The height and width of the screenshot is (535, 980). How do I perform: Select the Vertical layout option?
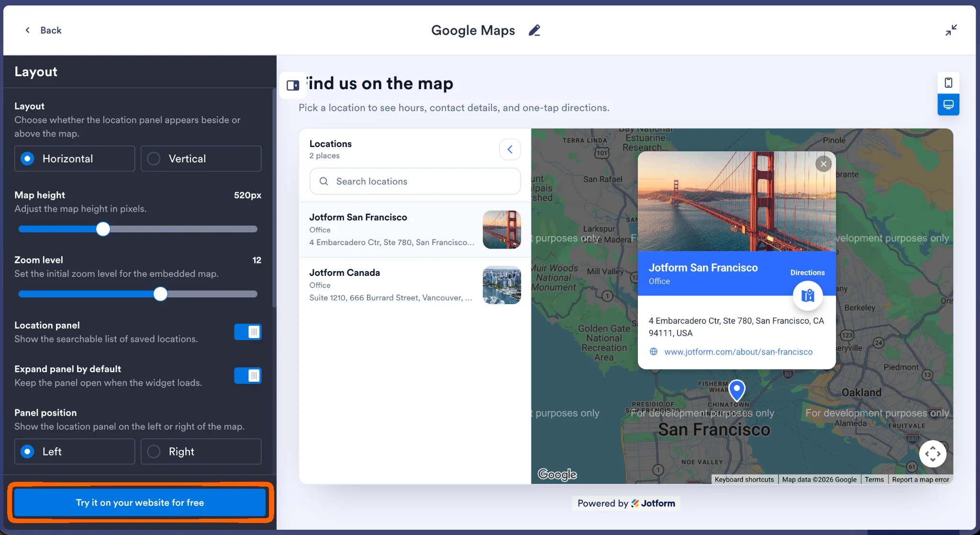pos(201,159)
